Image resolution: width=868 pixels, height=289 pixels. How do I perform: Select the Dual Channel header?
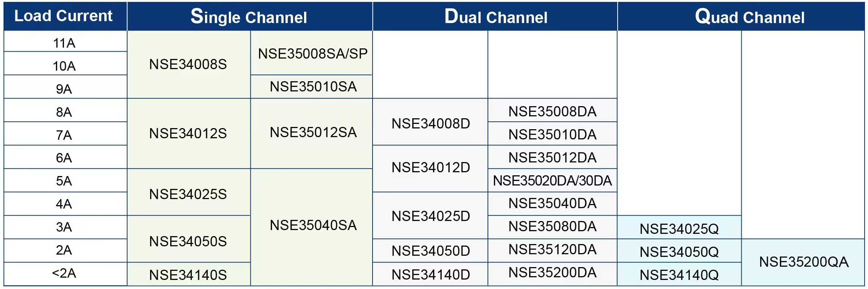click(x=495, y=17)
